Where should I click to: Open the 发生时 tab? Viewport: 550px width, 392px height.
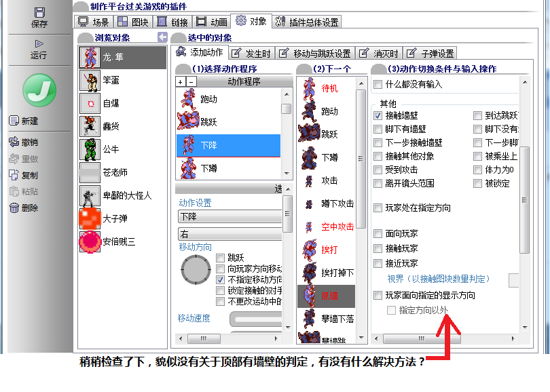point(251,54)
